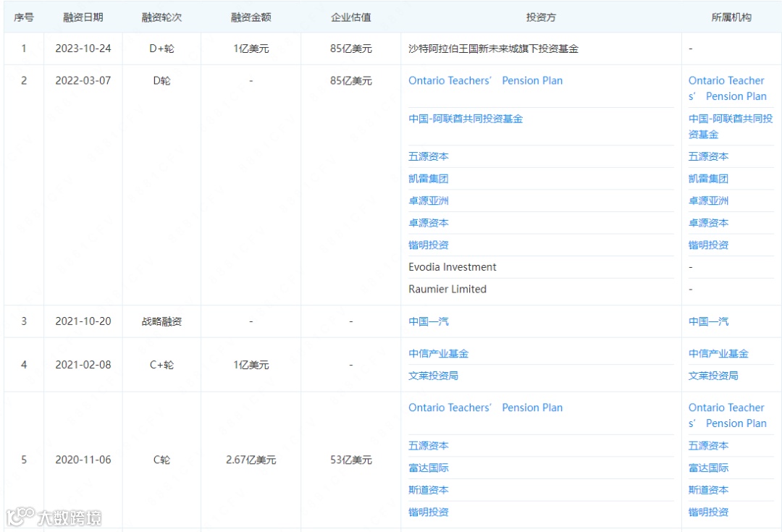782x532 pixels.
Task: Select the C轮 round cell
Action: [x=161, y=460]
